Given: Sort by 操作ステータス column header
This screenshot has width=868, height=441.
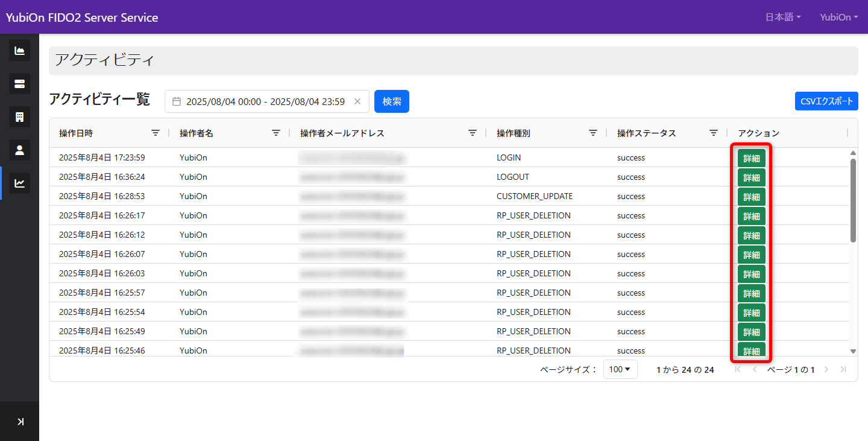Looking at the screenshot, I should click(x=647, y=133).
